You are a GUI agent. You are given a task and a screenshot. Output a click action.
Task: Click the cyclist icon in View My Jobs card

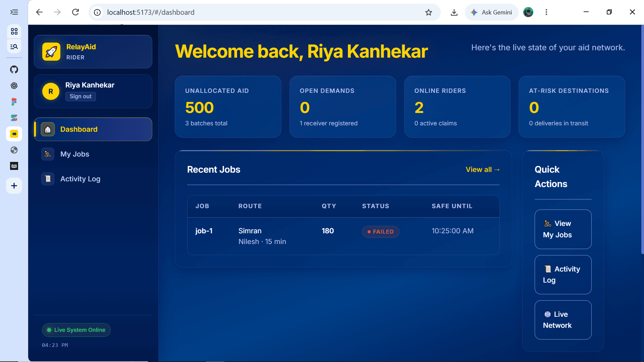(547, 224)
